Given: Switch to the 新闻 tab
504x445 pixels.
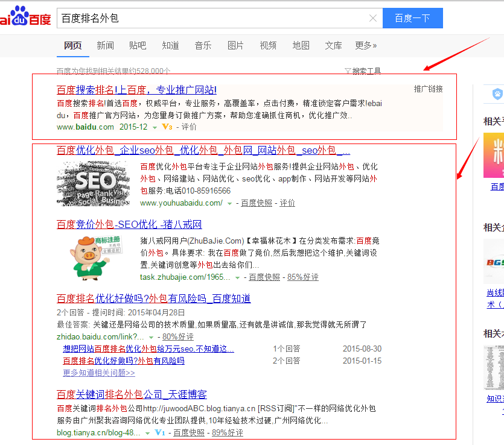Looking at the screenshot, I should pyautogui.click(x=105, y=45).
